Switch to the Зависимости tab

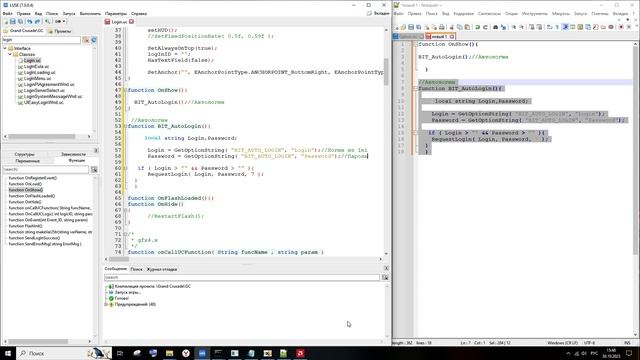(x=73, y=154)
